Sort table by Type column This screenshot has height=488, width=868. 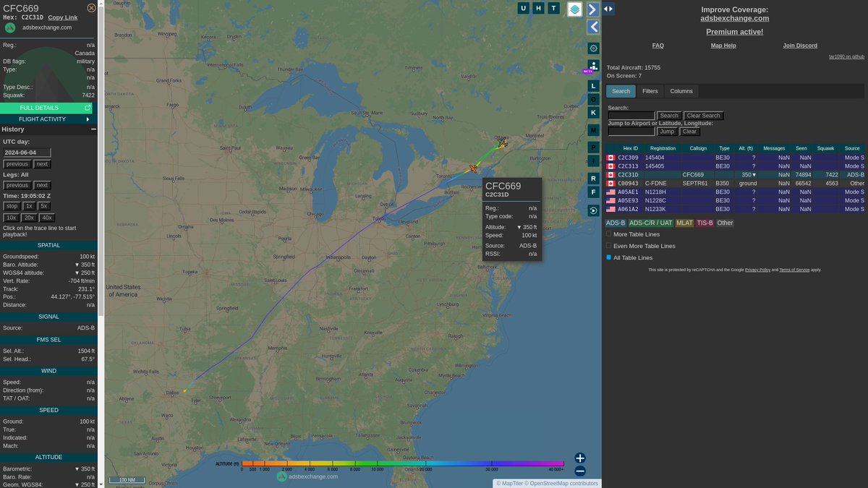(x=724, y=148)
